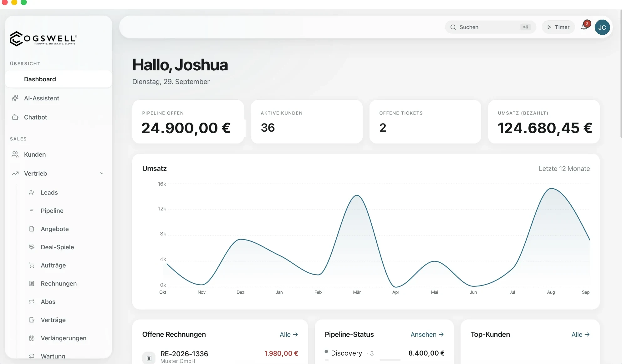
Task: Click the Discovery pipeline stage label
Action: [346, 353]
